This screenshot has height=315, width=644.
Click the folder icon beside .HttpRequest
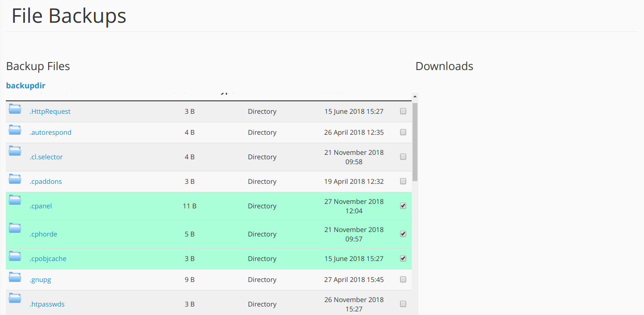pos(15,108)
